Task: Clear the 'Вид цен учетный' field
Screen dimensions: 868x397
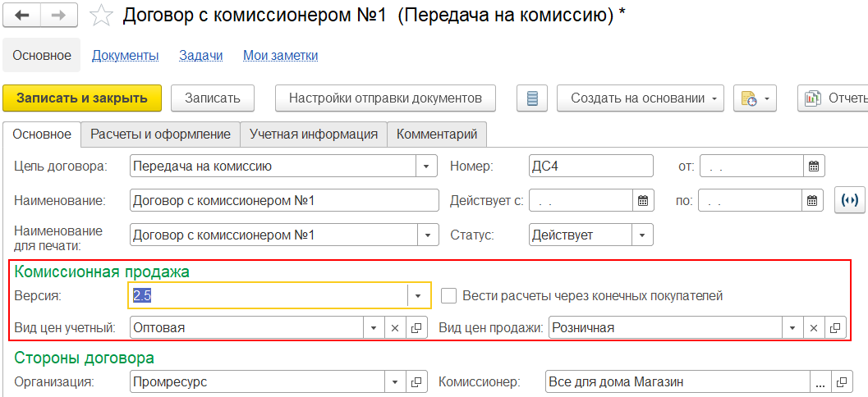Action: [x=394, y=328]
